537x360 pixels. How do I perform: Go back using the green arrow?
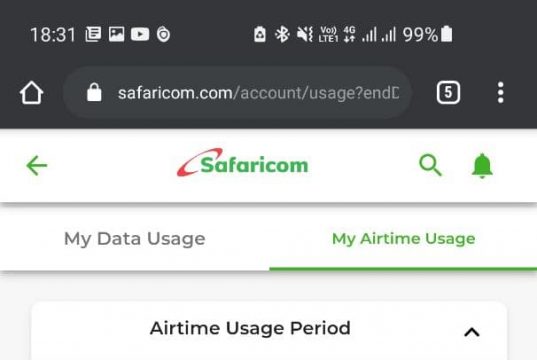tap(37, 165)
